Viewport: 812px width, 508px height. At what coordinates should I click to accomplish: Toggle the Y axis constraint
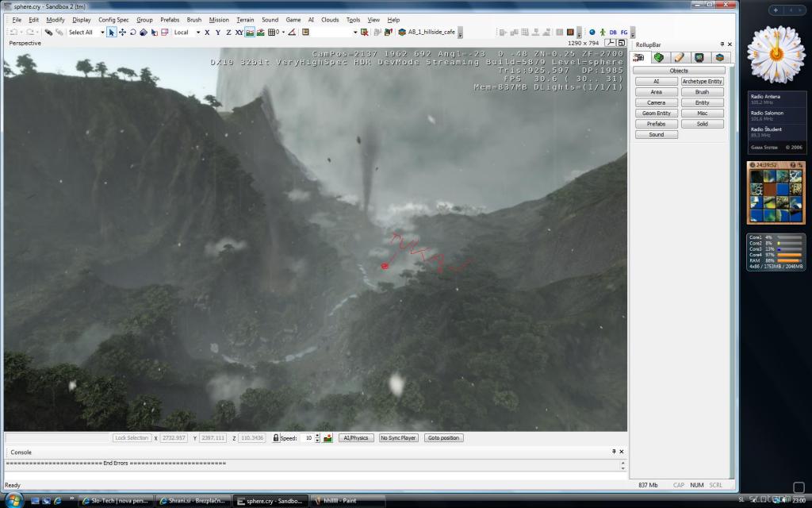tap(218, 32)
